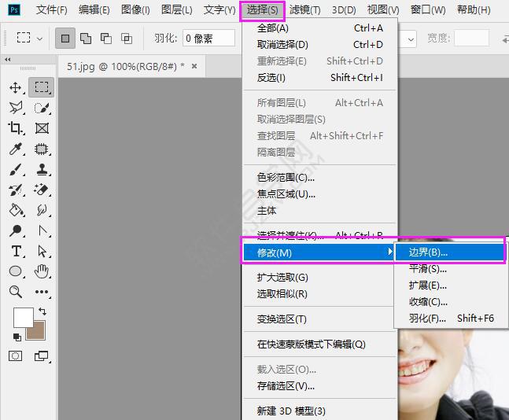Reset default foreground and background colors

[x=17, y=337]
